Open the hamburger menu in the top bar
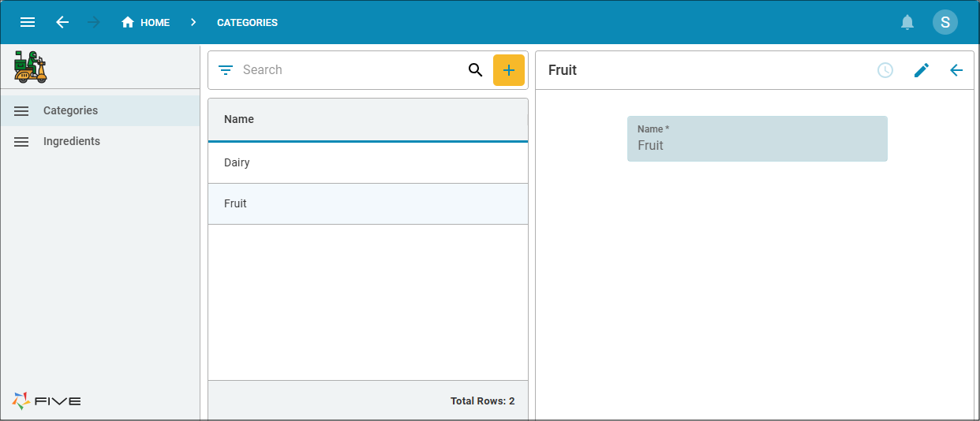This screenshot has height=421, width=980. (x=28, y=22)
